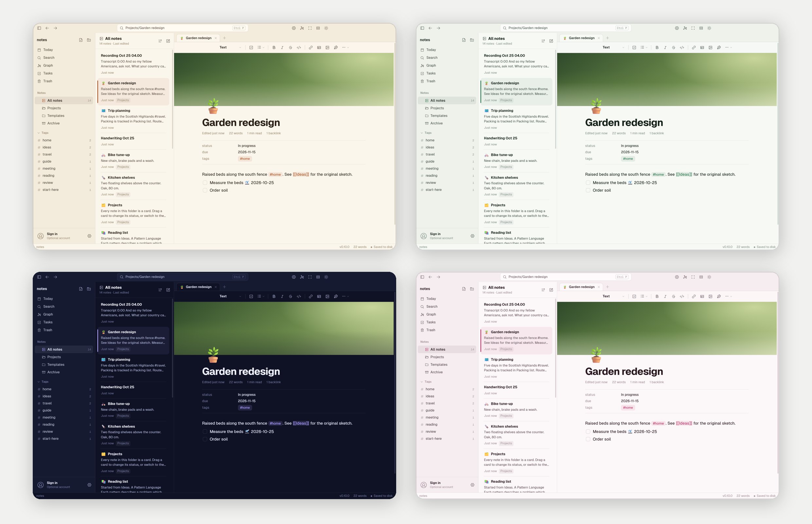
Task: Compose a new note in dark window's list header
Action: click(x=168, y=290)
